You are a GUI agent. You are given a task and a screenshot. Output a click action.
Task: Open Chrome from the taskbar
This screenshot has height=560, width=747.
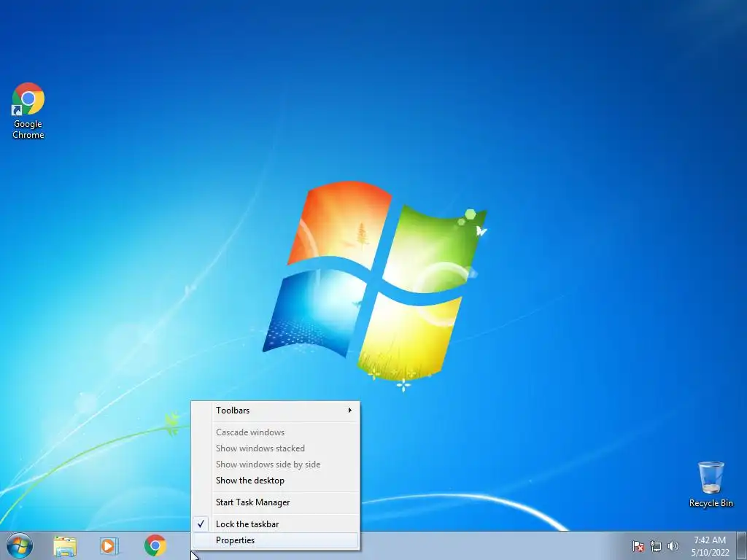point(155,546)
